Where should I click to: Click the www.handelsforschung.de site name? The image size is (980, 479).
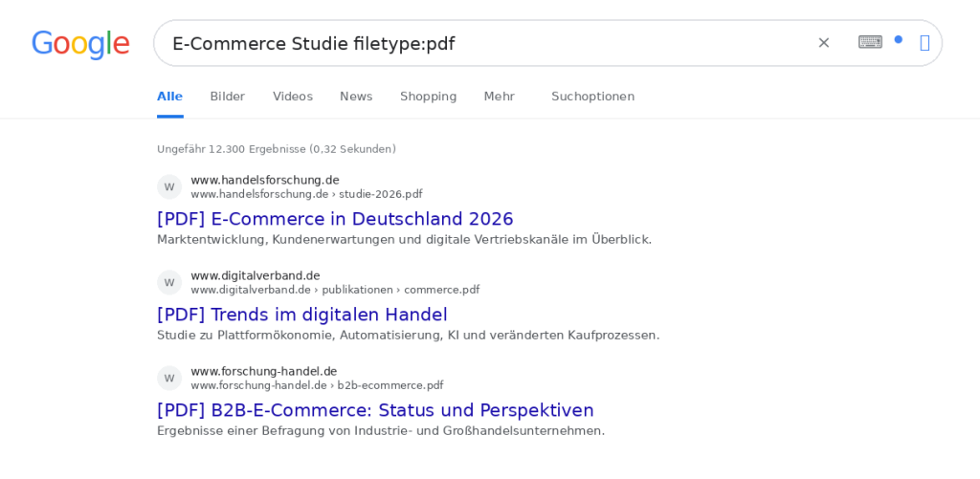coord(265,180)
